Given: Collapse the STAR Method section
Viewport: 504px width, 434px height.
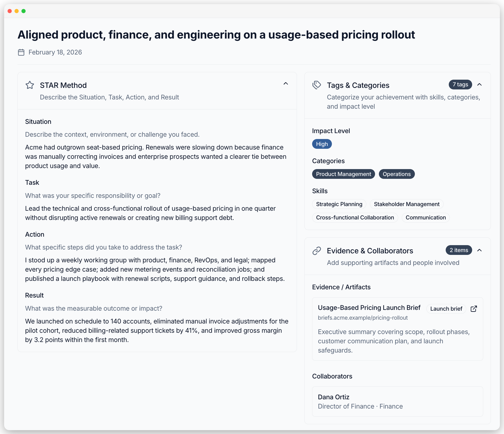Looking at the screenshot, I should pyautogui.click(x=286, y=84).
